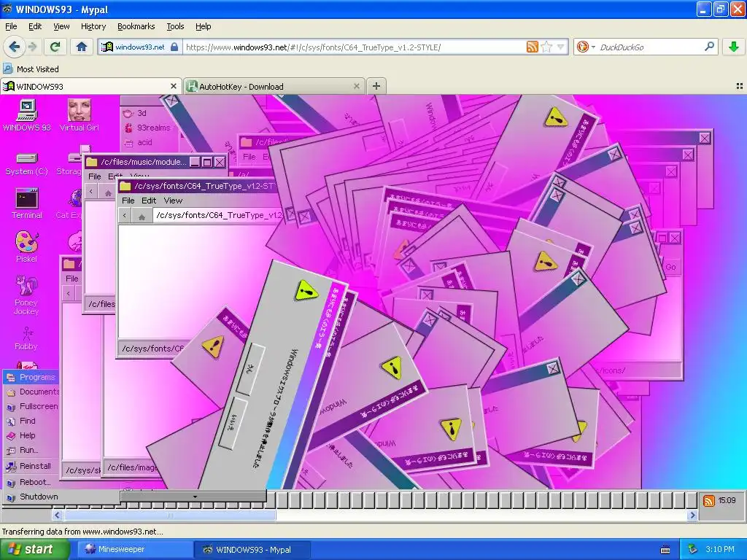
Task: Click the /c/sys/fonts path field in the explorer window
Action: pos(218,215)
